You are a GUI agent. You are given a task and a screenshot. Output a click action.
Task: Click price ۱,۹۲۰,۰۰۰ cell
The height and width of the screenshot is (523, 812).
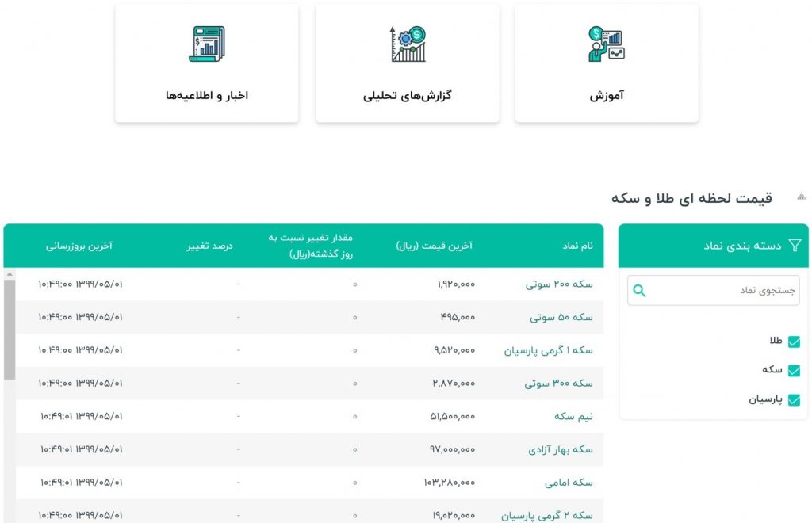pyautogui.click(x=456, y=284)
